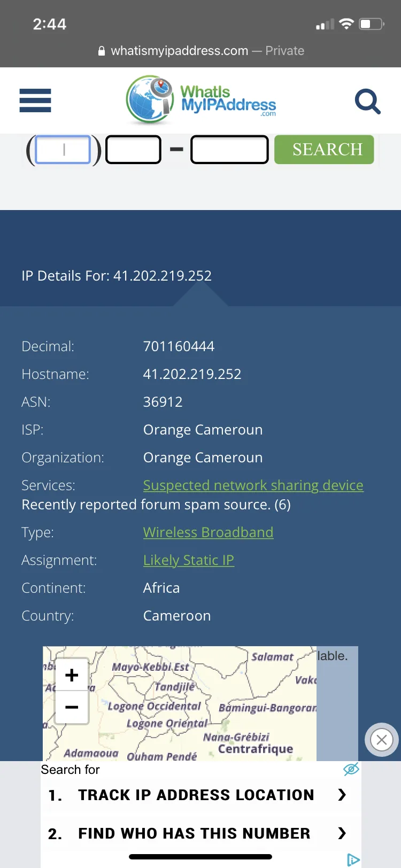Tap the AdChoices triangle icon
The width and height of the screenshot is (401, 868).
(353, 860)
